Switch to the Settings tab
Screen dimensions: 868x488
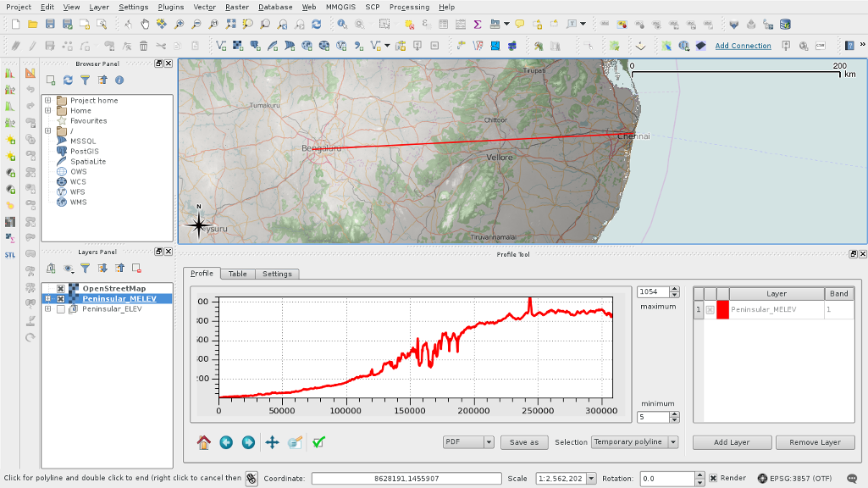[277, 274]
